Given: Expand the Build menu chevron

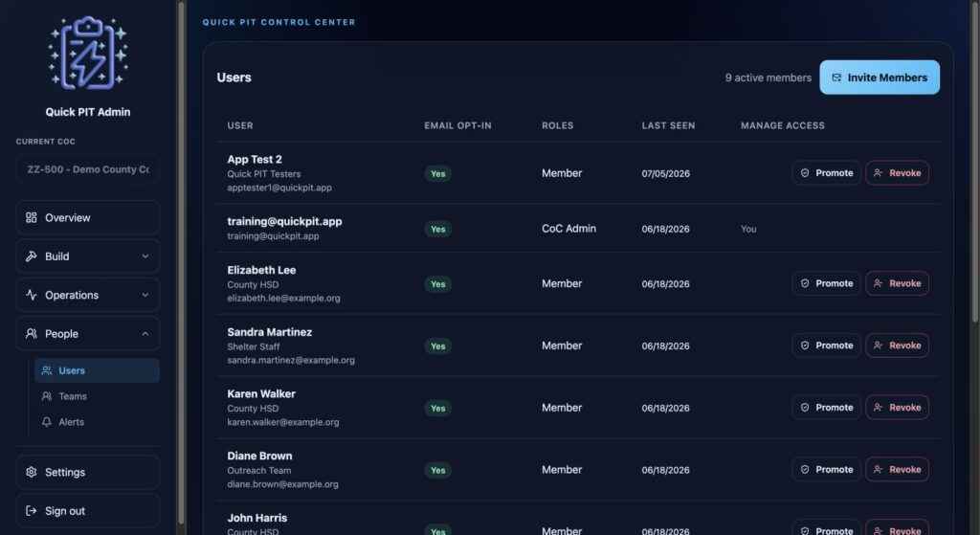Looking at the screenshot, I should (145, 256).
